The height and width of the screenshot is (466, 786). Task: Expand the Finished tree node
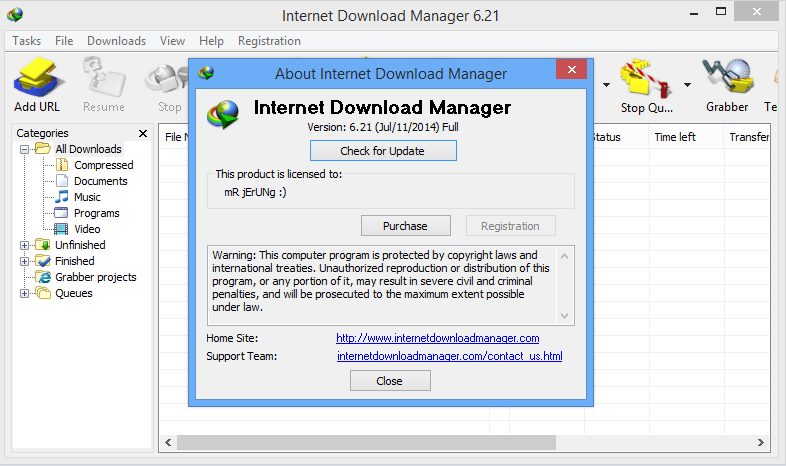(x=24, y=262)
